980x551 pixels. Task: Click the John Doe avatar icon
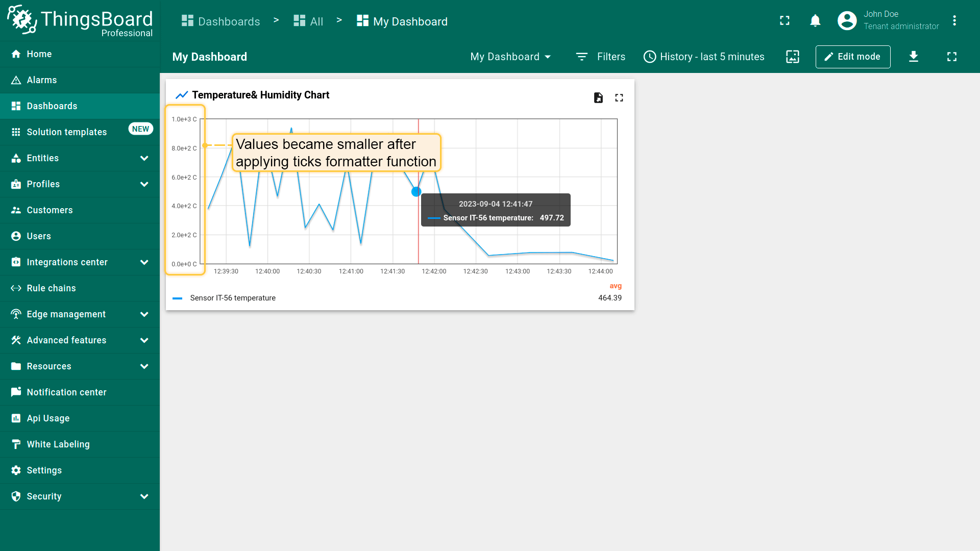(847, 20)
